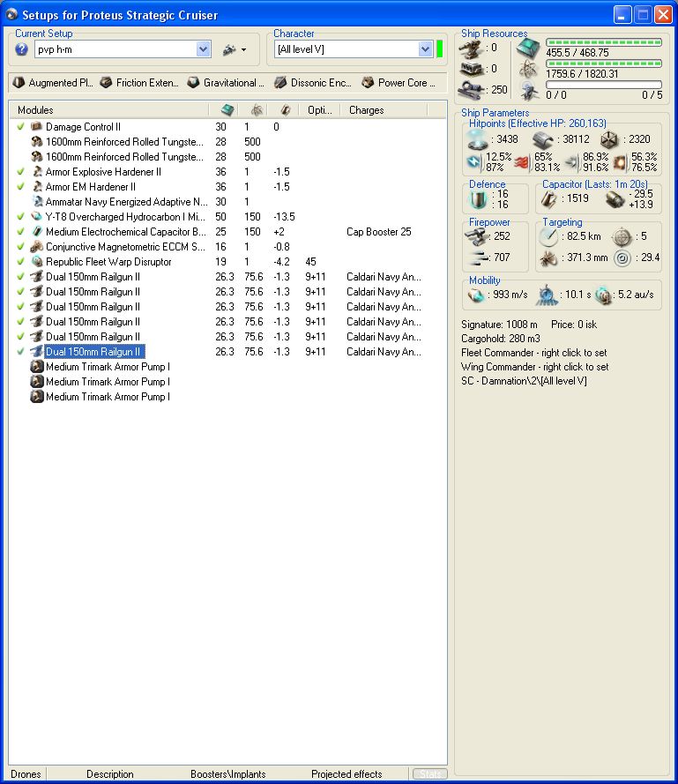Click the CPU column header icon

[227, 110]
